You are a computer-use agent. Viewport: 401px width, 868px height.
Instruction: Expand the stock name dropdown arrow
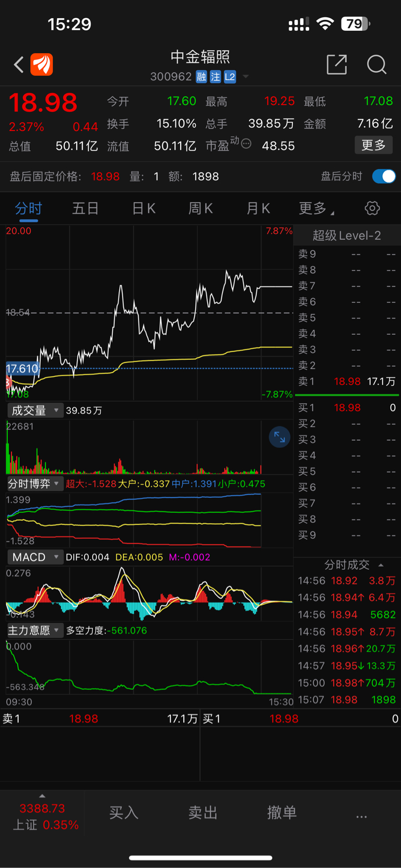click(245, 77)
